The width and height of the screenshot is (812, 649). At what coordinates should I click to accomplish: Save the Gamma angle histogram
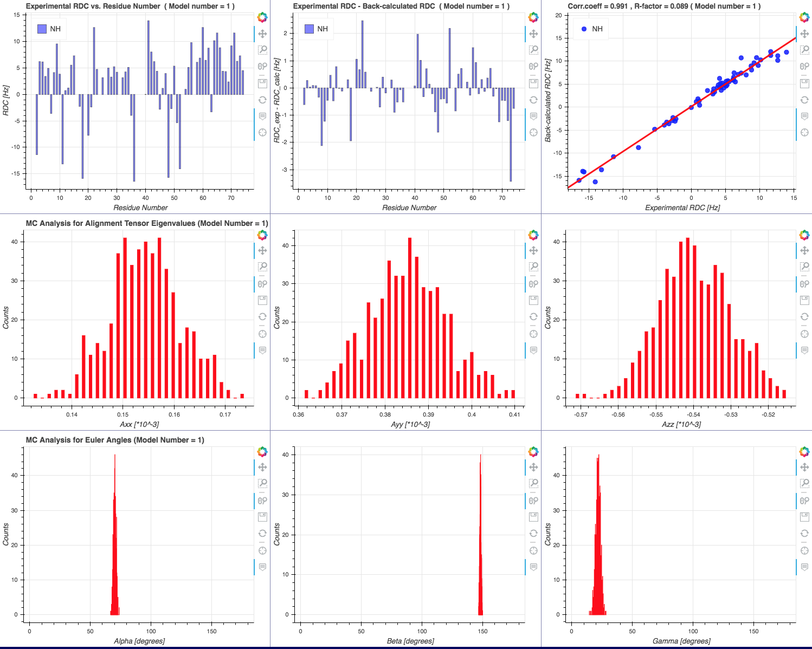[x=804, y=517]
